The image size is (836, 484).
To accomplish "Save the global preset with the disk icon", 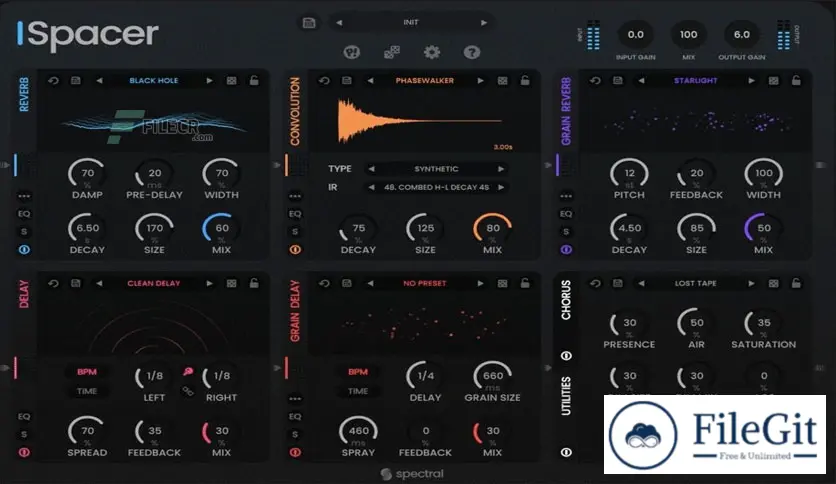I will [309, 22].
